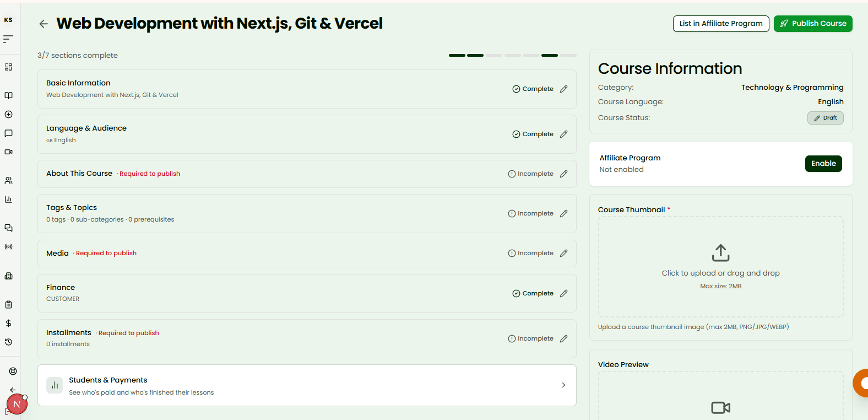Click the Course Thumbnail upload drop zone text
The height and width of the screenshot is (420, 868).
[720, 273]
